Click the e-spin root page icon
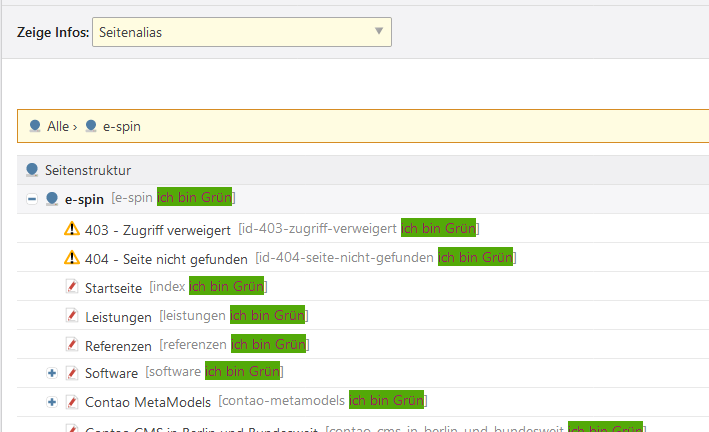This screenshot has width=709, height=432. pos(52,199)
